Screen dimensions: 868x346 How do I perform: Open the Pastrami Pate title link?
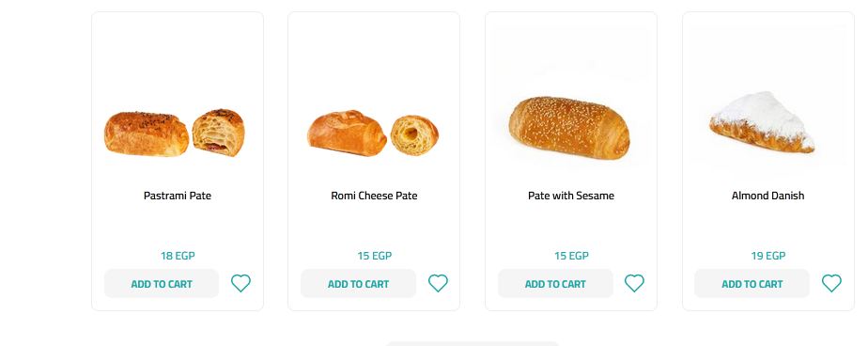(178, 196)
